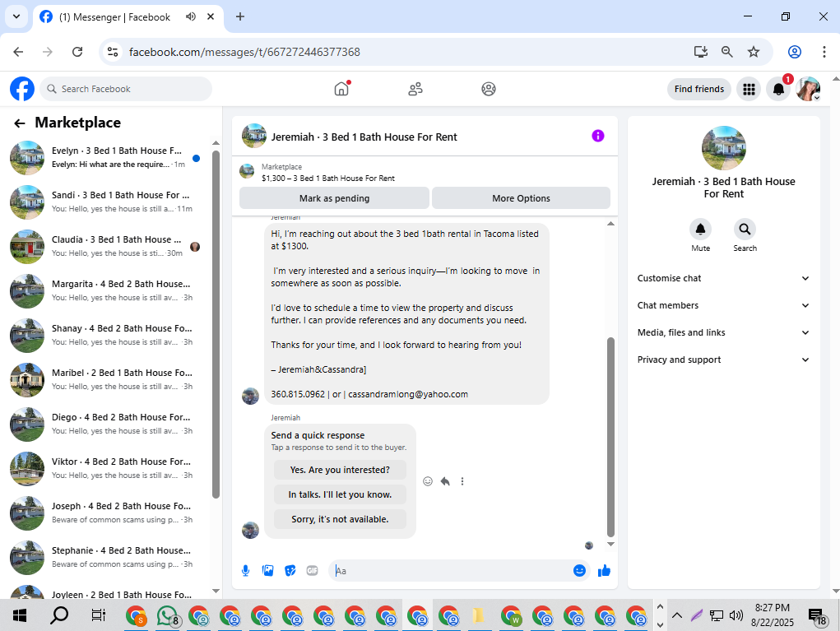This screenshot has width=840, height=631.
Task: Bookmark this page with the star
Action: [754, 52]
